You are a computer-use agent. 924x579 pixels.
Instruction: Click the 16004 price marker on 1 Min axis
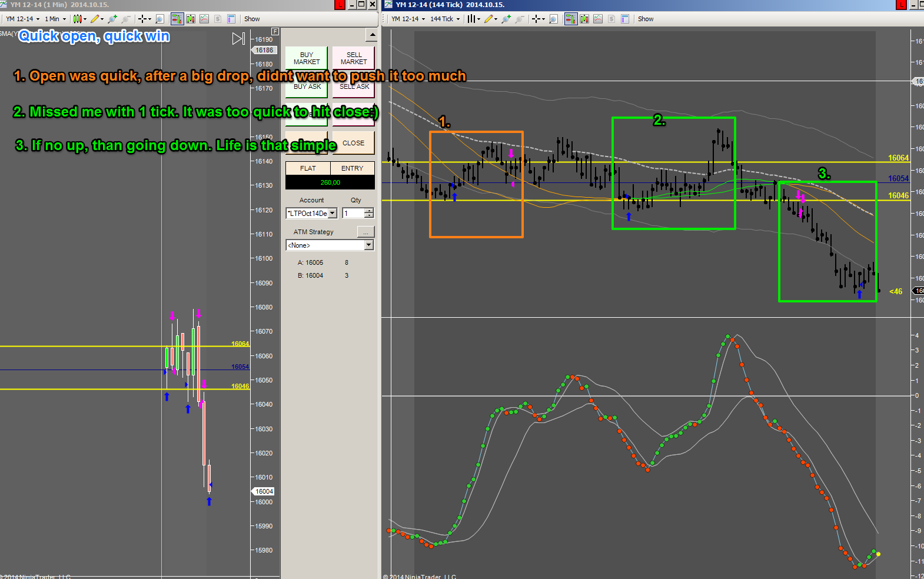tap(264, 491)
